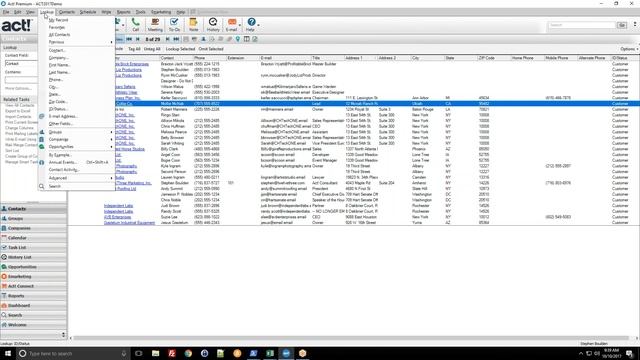
Task: Click the E-mail toolbar icon
Action: (x=231, y=23)
